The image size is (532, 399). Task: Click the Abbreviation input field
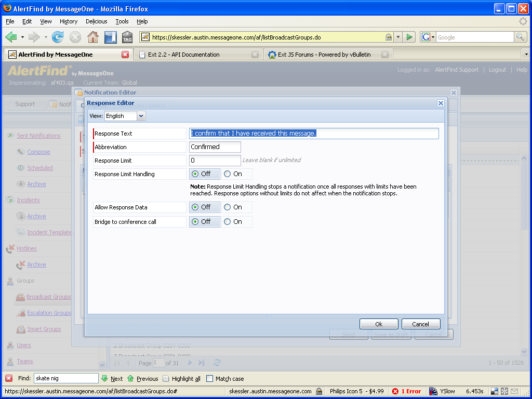point(215,147)
